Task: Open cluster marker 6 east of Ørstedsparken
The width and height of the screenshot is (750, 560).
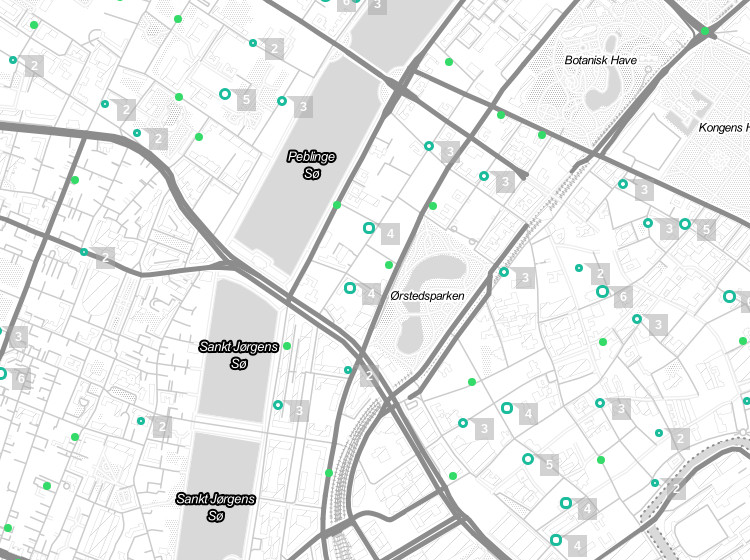Action: [602, 292]
